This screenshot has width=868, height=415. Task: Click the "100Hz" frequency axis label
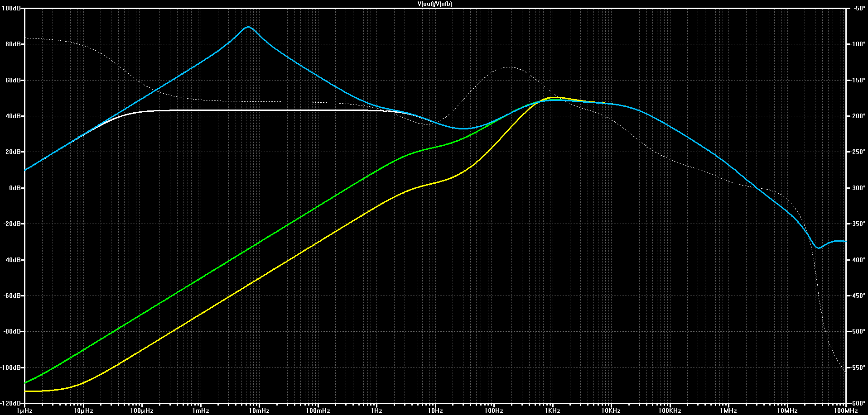tap(494, 411)
